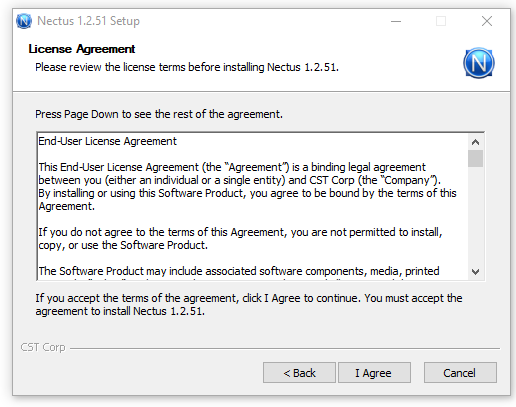
Task: Close the Nectus Setup dialog with X
Action: click(487, 21)
